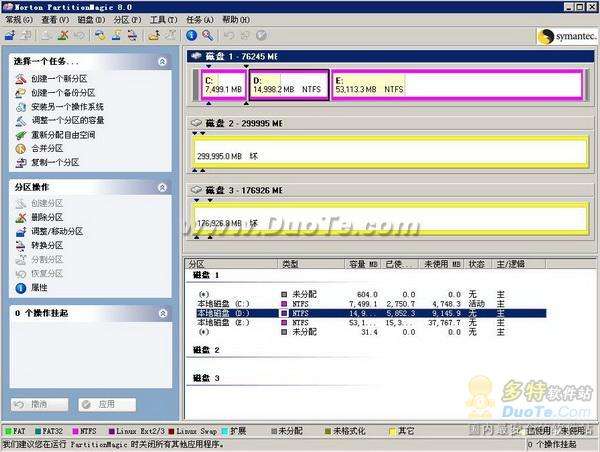Image resolution: width=600 pixels, height=452 pixels.
Task: Click the 磁盘 2 group in partition list
Action: click(206, 350)
